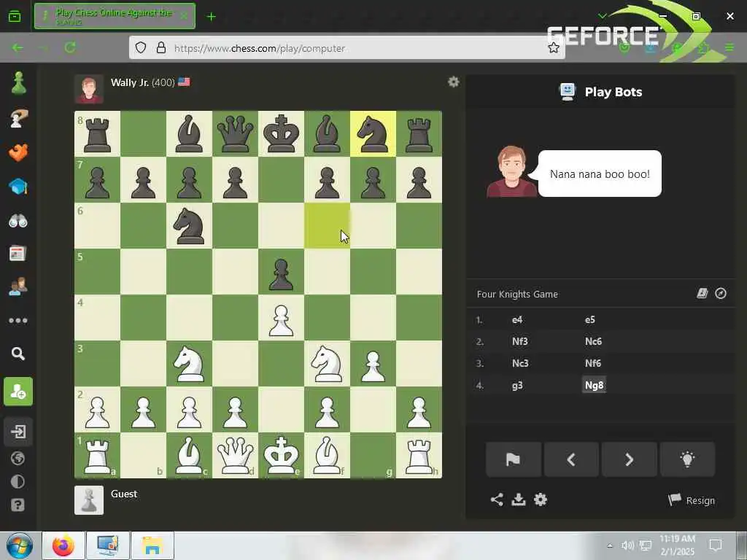
Task: Select white bishop on f1
Action: point(327,456)
